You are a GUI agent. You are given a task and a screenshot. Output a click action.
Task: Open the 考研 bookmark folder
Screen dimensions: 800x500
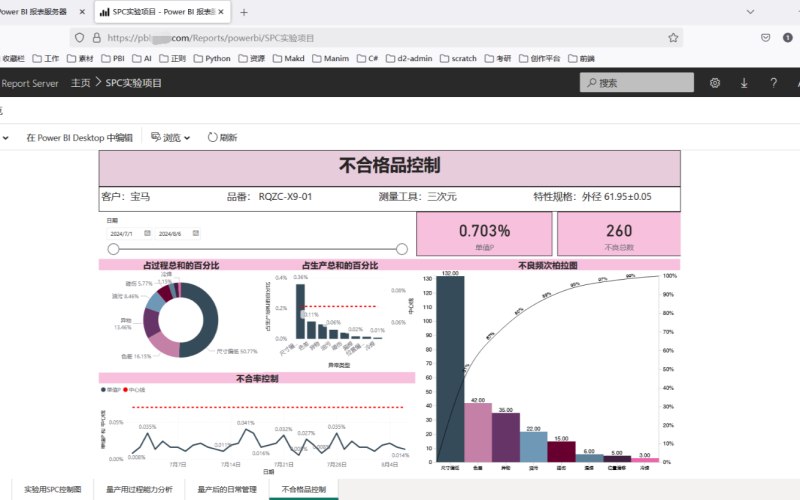click(x=498, y=59)
